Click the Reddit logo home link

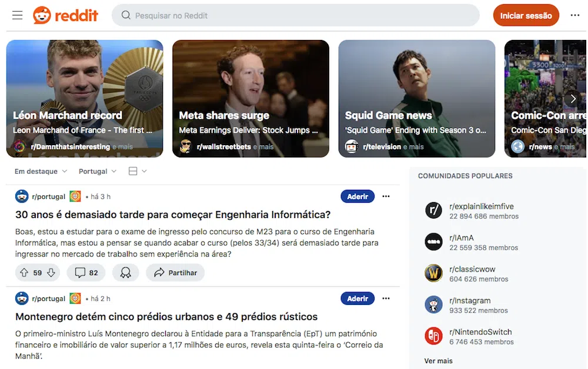click(x=66, y=15)
